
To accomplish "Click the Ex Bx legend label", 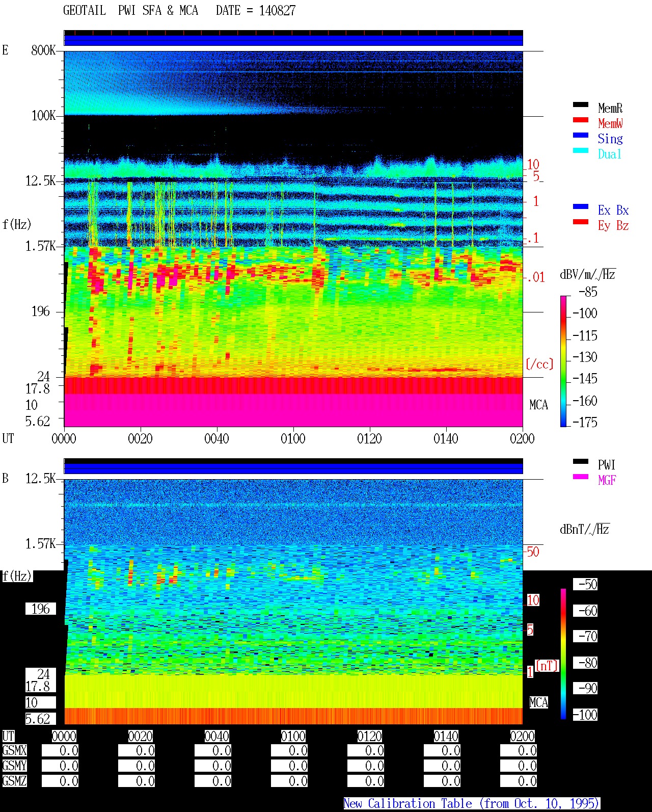I will coord(613,210).
